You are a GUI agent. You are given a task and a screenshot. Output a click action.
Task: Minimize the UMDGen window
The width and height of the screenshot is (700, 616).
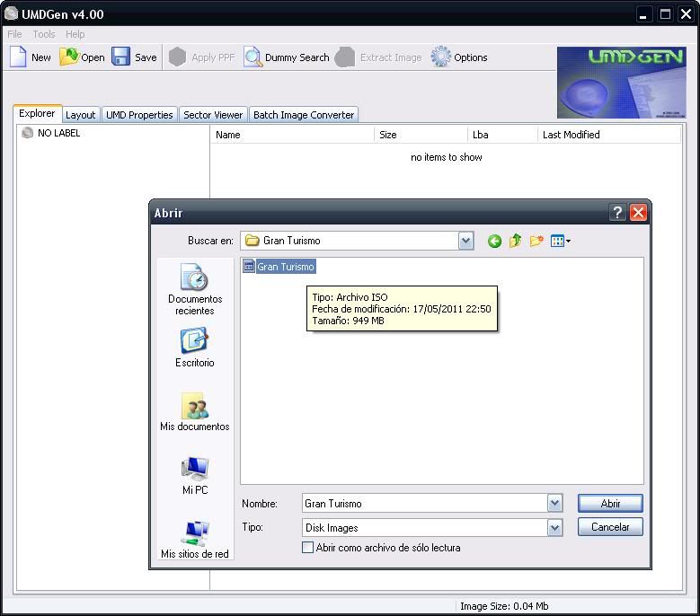point(643,14)
